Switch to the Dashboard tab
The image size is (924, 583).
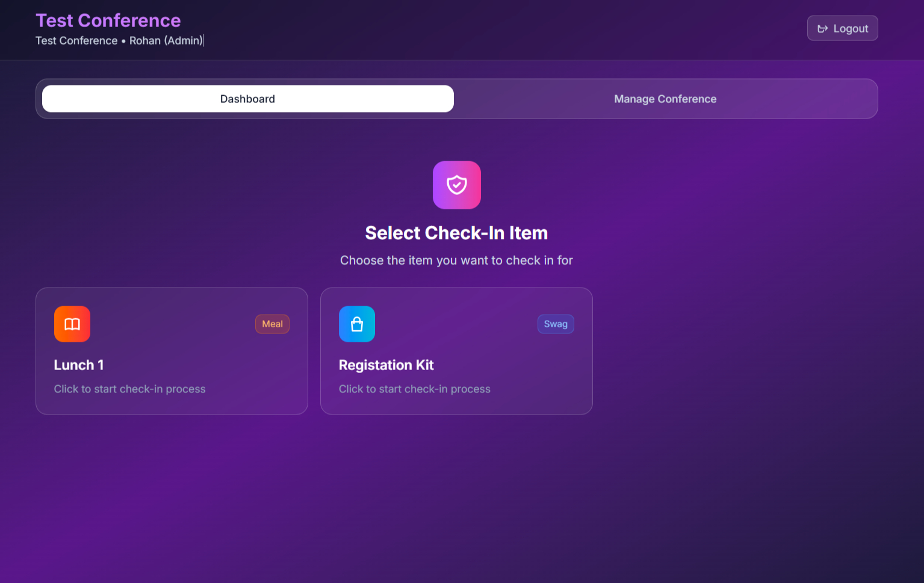pyautogui.click(x=247, y=99)
